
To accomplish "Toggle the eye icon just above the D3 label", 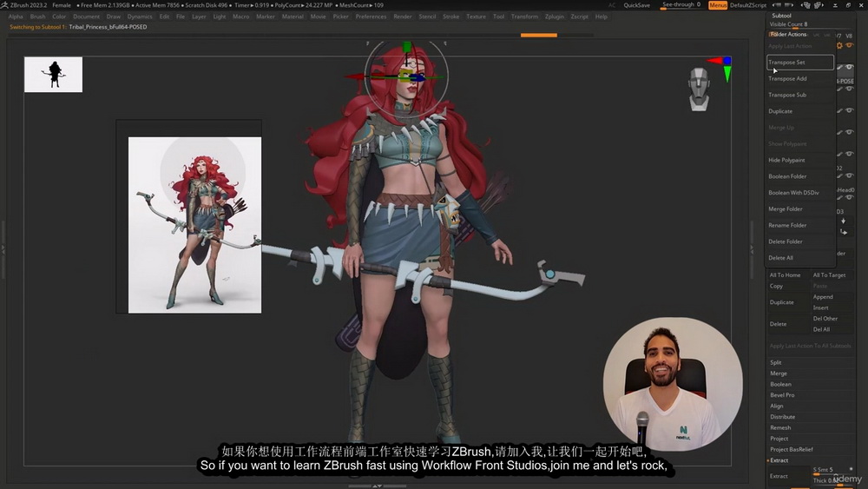I will tap(849, 197).
